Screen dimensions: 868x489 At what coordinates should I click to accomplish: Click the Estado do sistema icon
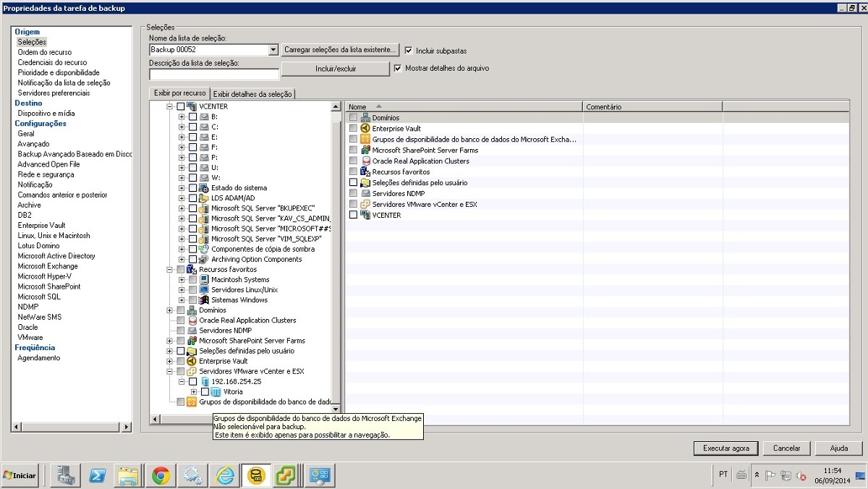[x=204, y=188]
